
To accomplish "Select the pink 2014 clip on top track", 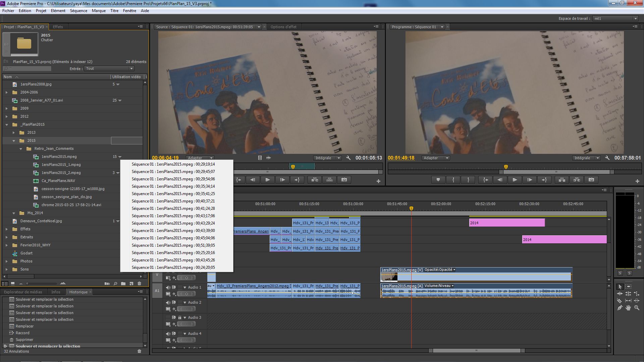I will coord(507,223).
